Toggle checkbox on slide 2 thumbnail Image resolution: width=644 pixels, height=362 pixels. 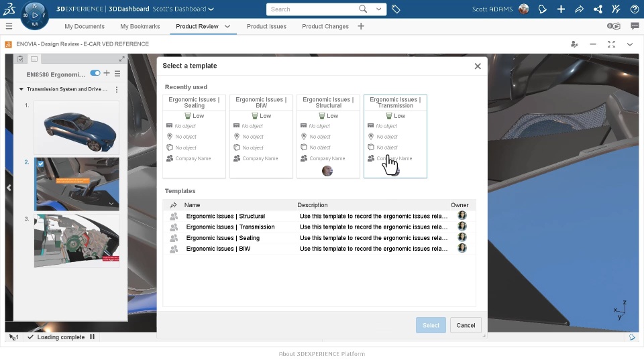[x=40, y=164]
